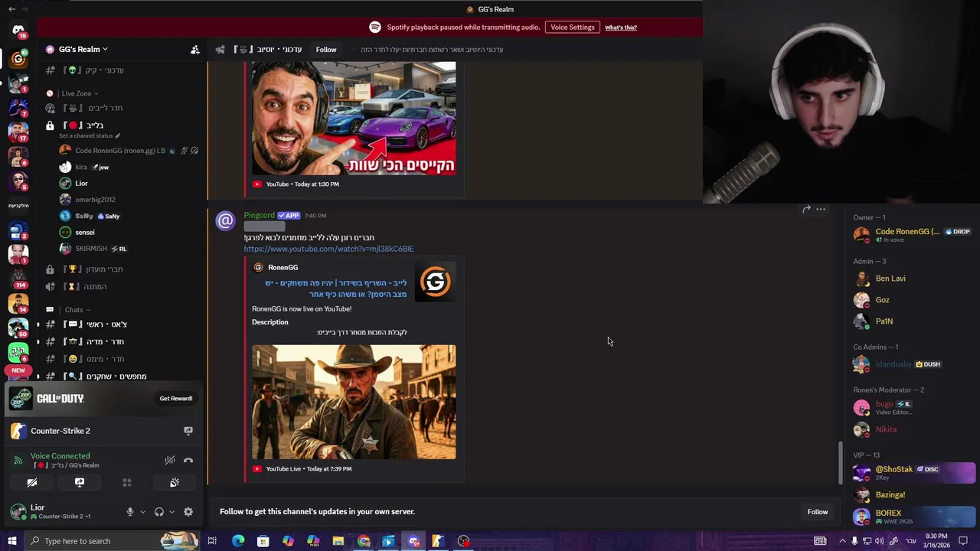Click the noise suppression icon near Voice Connected
The width and height of the screenshot is (980, 551).
pos(170,460)
